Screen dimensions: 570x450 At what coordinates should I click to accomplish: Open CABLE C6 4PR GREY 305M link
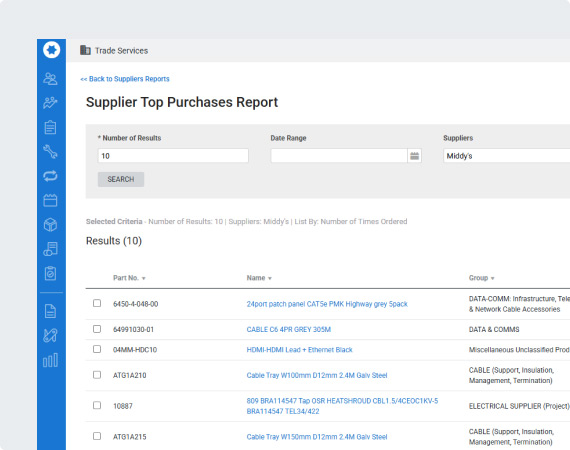click(x=289, y=330)
